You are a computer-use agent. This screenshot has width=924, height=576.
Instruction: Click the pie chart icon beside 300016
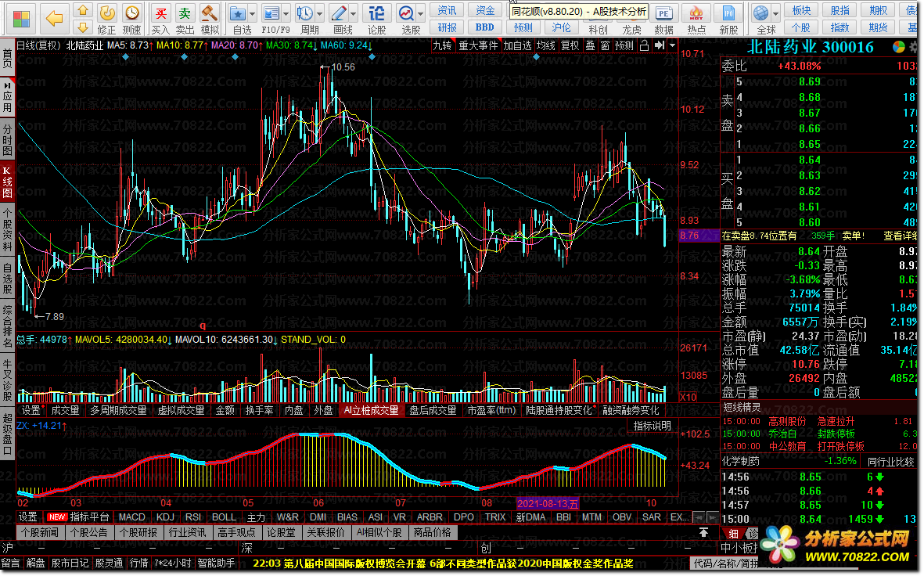[899, 47]
